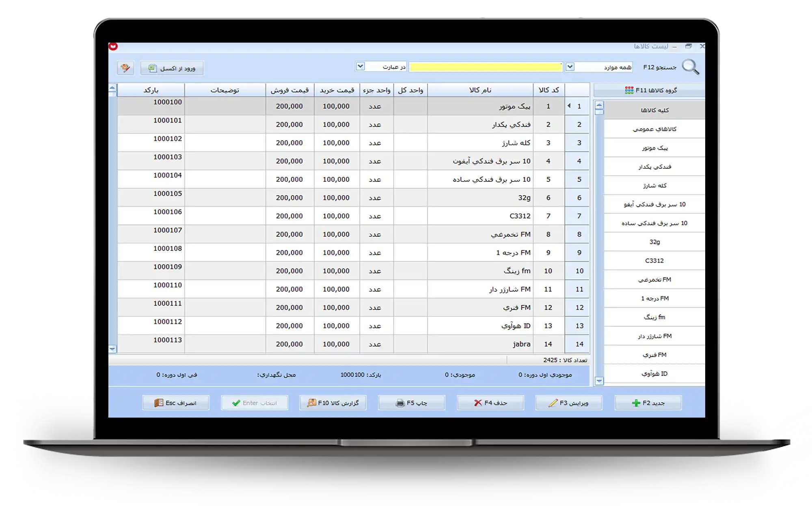Select کله شارژ in the group list
Viewport: 812px width, 506px height.
coord(654,185)
